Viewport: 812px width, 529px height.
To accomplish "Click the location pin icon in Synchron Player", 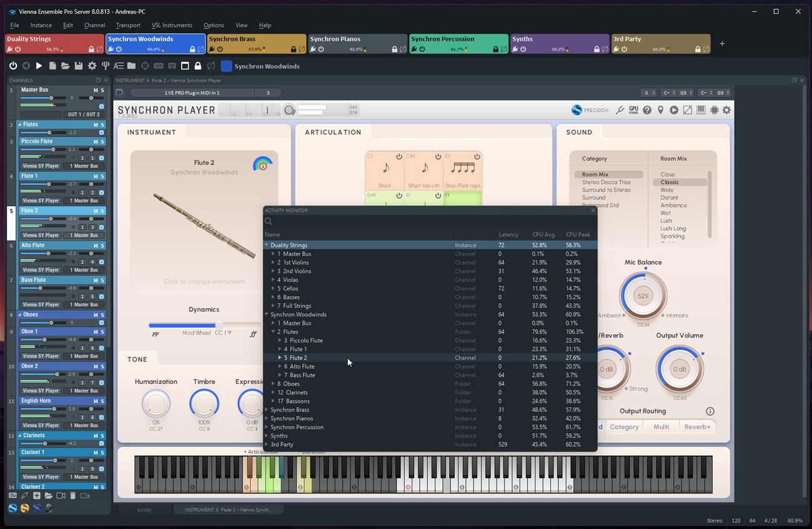I will (660, 110).
